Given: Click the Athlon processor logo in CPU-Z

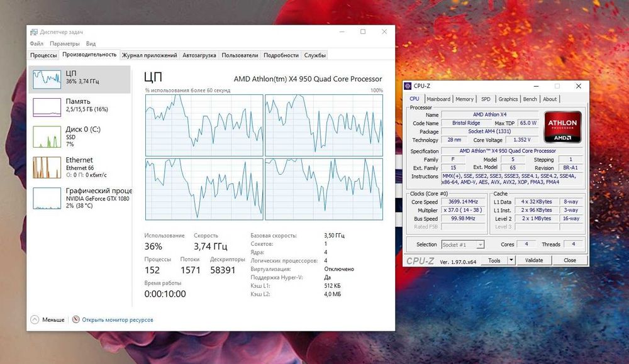Looking at the screenshot, I should (x=562, y=127).
